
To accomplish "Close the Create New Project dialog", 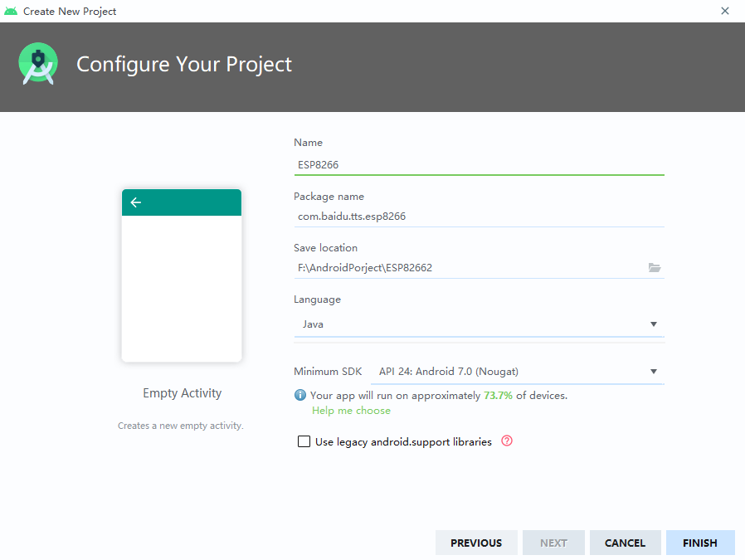I will [724, 11].
